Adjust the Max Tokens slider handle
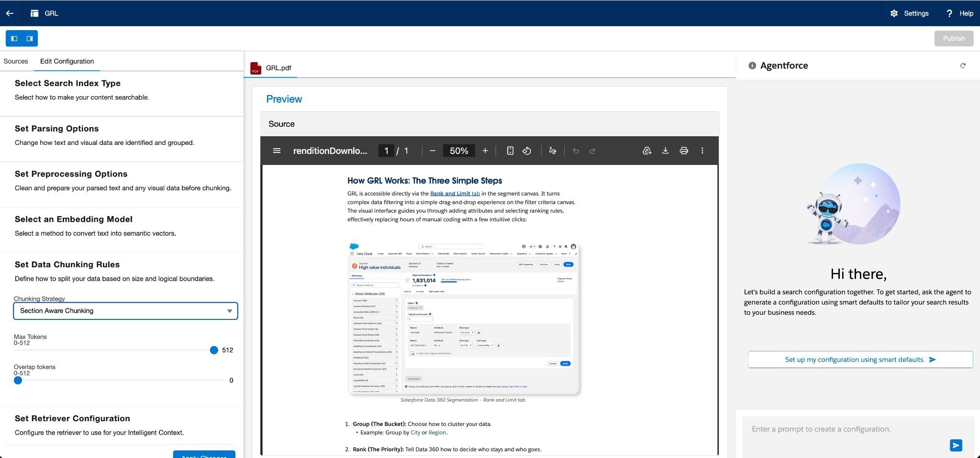This screenshot has height=458, width=980. tap(214, 350)
